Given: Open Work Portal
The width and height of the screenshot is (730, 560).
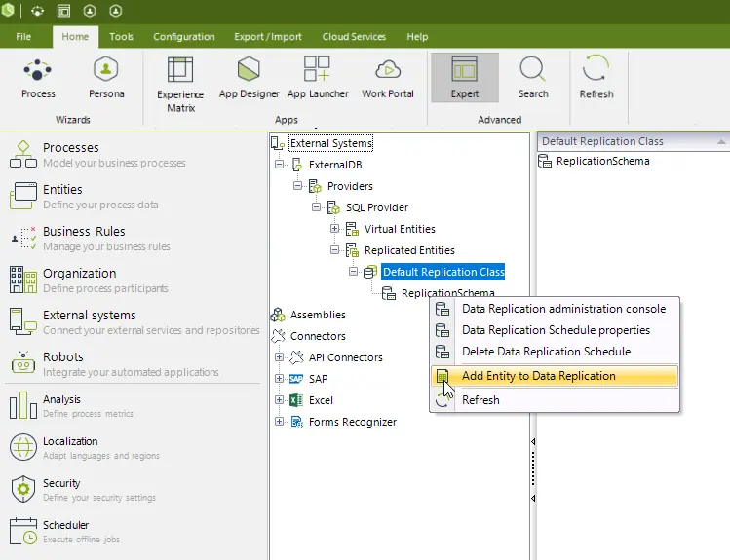Looking at the screenshot, I should (x=387, y=78).
